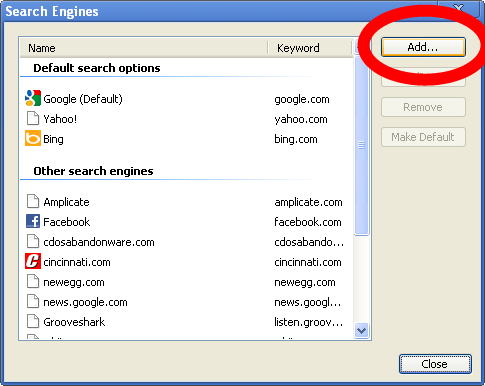Select the Google icon in the list

pos(33,98)
